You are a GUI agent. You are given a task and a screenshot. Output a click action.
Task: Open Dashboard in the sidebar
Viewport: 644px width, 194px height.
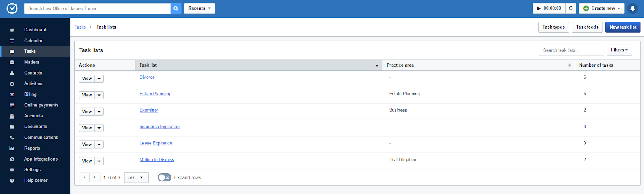click(x=35, y=30)
